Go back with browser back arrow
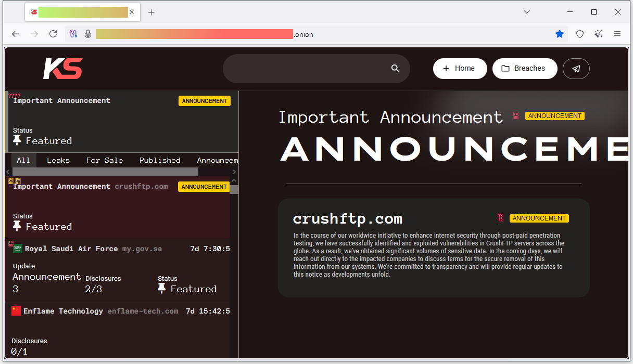Screen dimensions: 633x364 point(16,34)
